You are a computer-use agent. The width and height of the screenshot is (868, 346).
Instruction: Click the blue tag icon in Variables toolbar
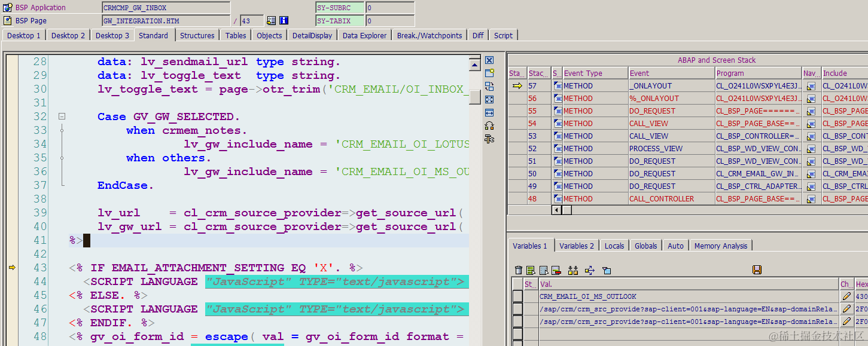tap(607, 270)
